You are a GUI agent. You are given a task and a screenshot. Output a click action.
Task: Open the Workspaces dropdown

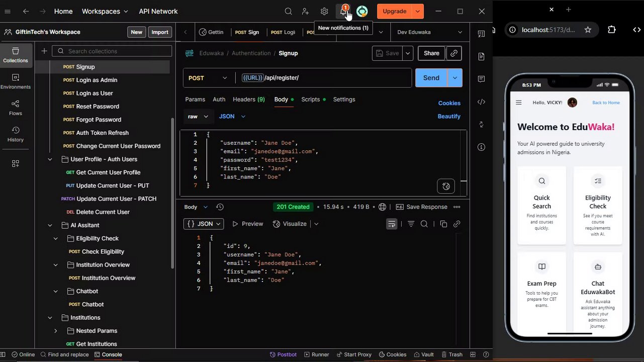[105, 11]
